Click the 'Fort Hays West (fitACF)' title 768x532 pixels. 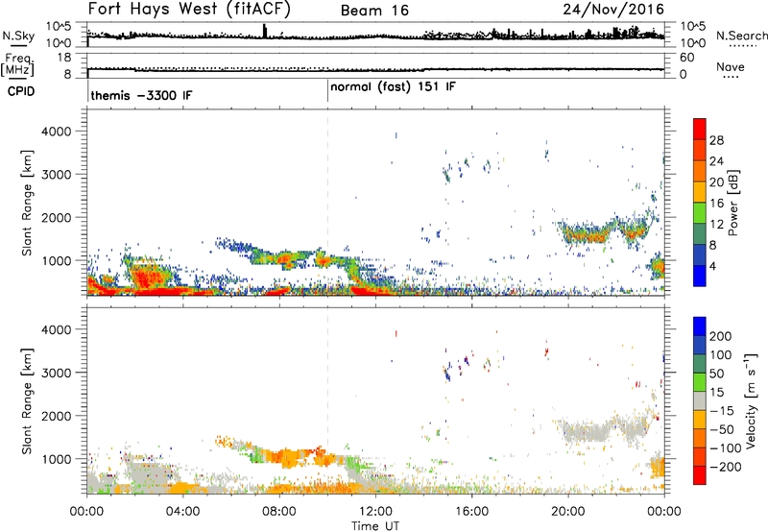coord(189,10)
